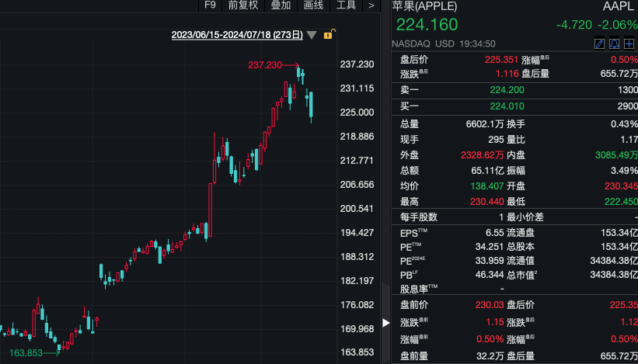Click the 最低 value 222.450
This screenshot has height=364, width=638.
click(x=621, y=202)
